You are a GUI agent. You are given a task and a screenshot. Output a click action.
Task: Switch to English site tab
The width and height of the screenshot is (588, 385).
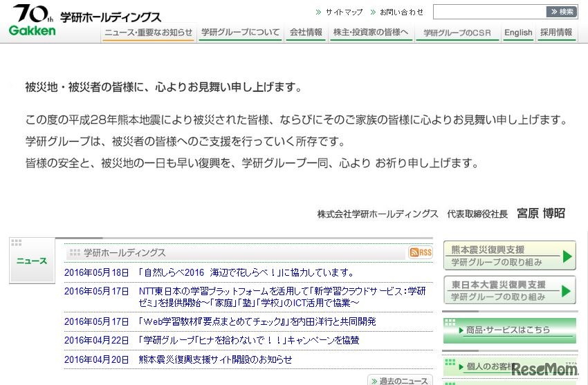click(518, 33)
